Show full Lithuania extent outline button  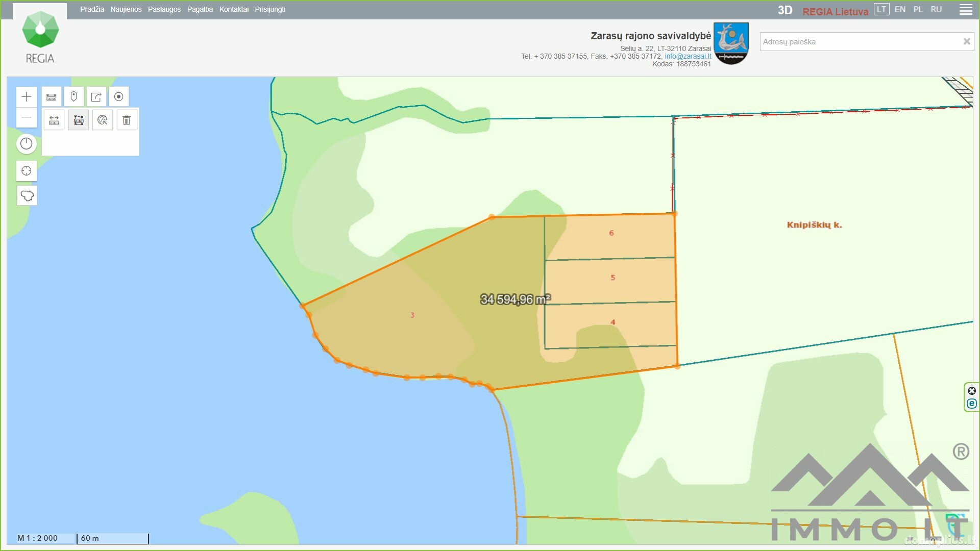pyautogui.click(x=27, y=195)
